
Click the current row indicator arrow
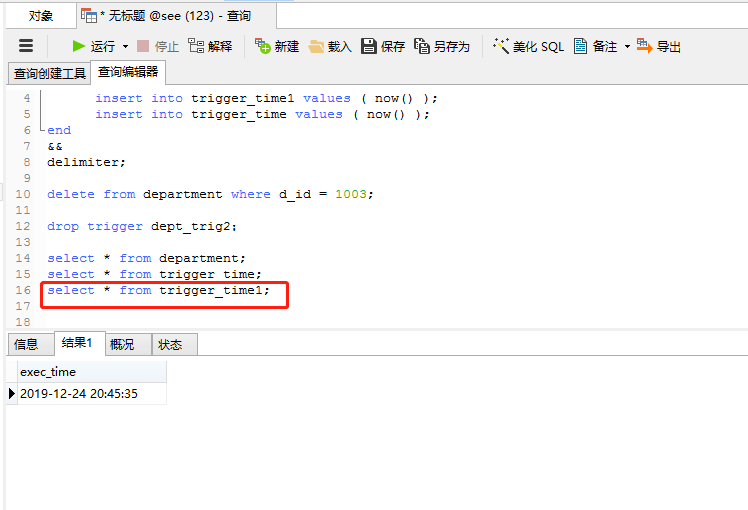(x=12, y=394)
